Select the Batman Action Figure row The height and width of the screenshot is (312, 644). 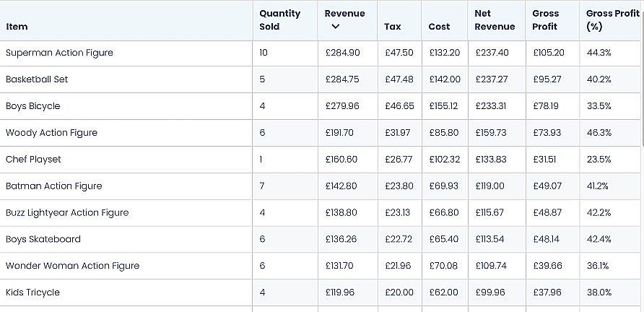(x=54, y=186)
